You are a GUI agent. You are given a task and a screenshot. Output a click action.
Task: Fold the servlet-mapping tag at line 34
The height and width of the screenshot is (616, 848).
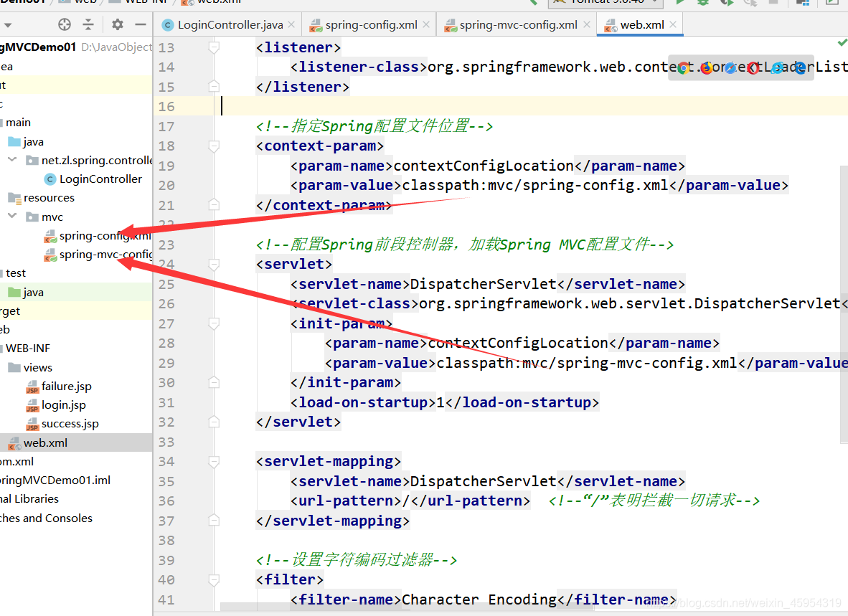[215, 461]
